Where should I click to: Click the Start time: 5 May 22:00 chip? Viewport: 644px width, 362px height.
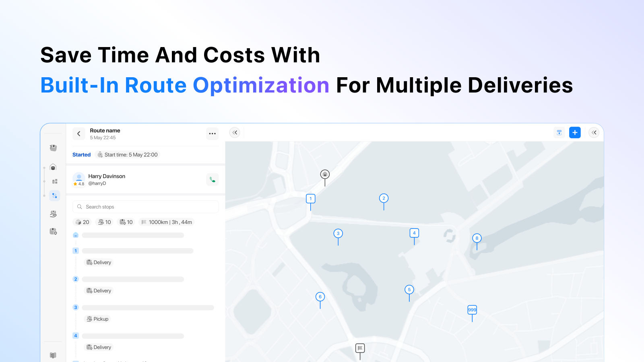tap(128, 155)
